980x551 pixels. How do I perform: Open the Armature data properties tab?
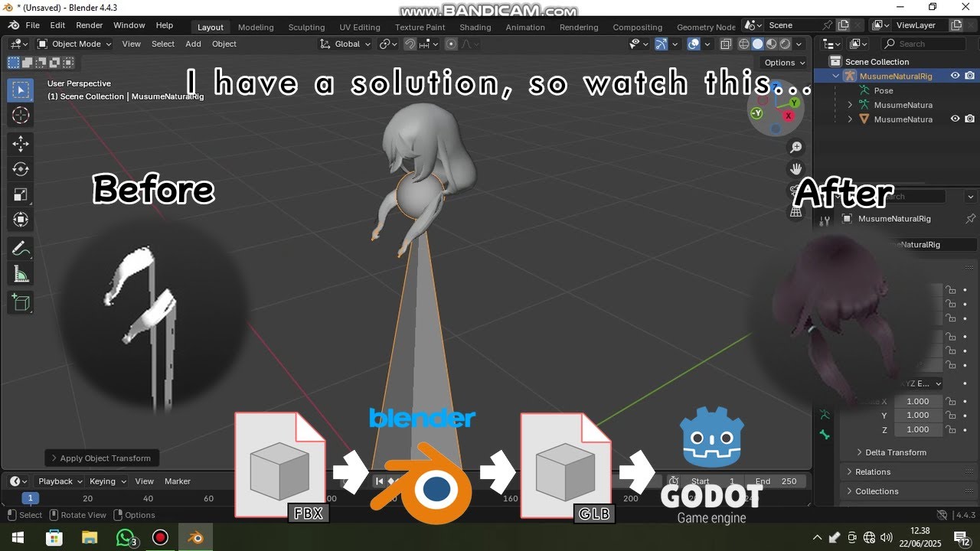[825, 415]
